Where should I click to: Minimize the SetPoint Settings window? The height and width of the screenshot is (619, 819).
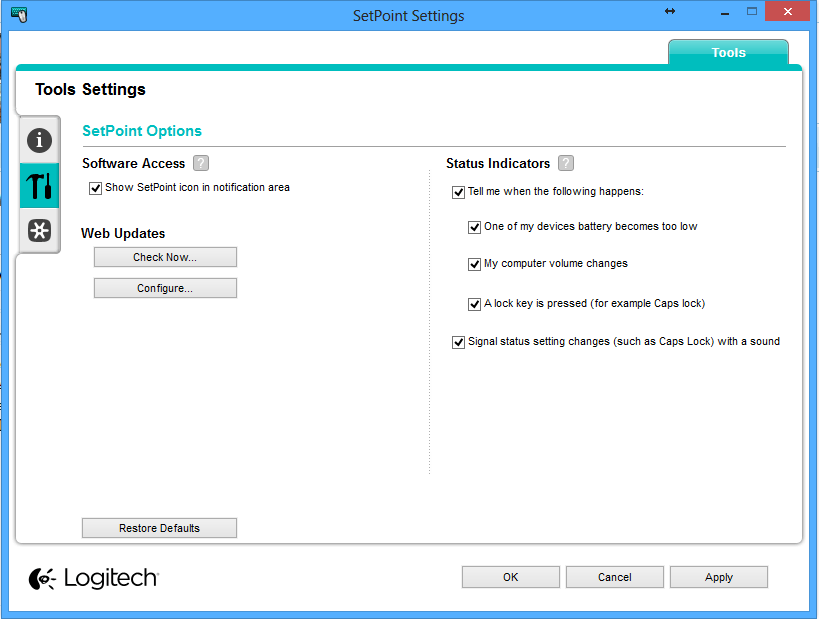click(x=725, y=13)
